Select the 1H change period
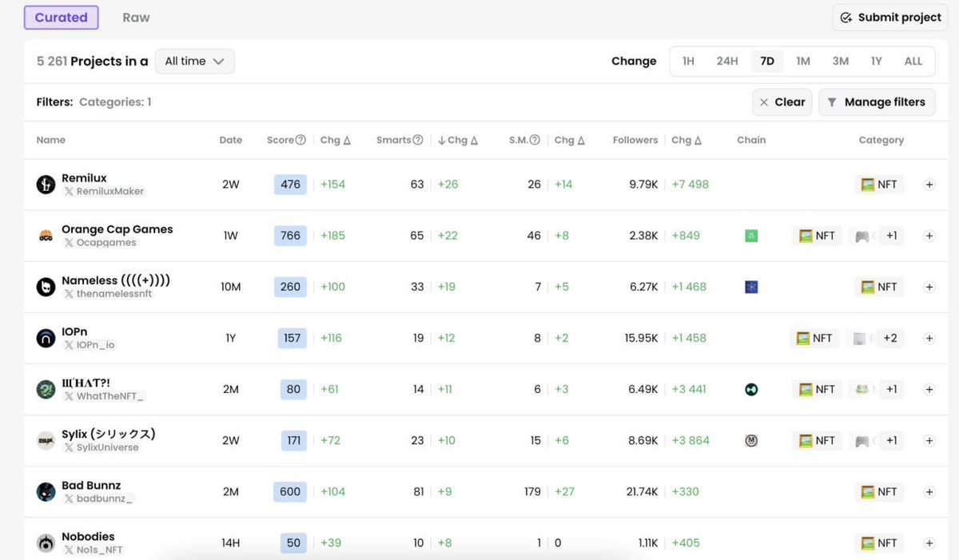 pyautogui.click(x=688, y=62)
